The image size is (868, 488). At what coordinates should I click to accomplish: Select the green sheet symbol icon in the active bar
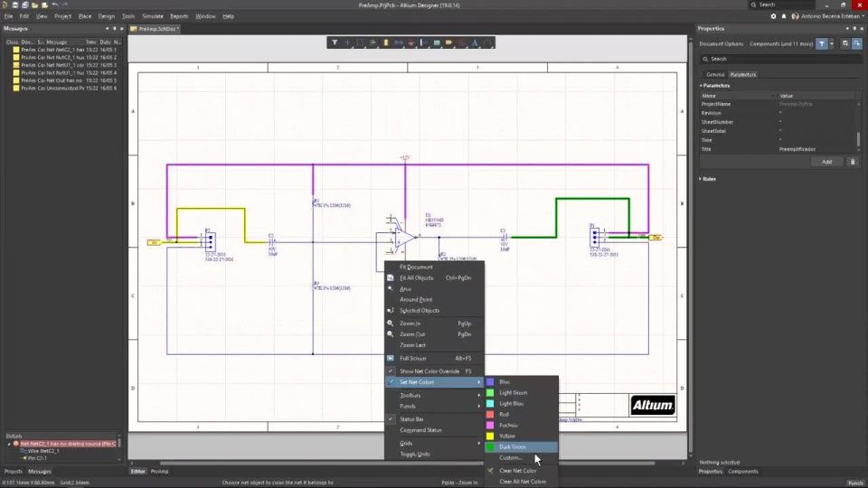(x=437, y=42)
